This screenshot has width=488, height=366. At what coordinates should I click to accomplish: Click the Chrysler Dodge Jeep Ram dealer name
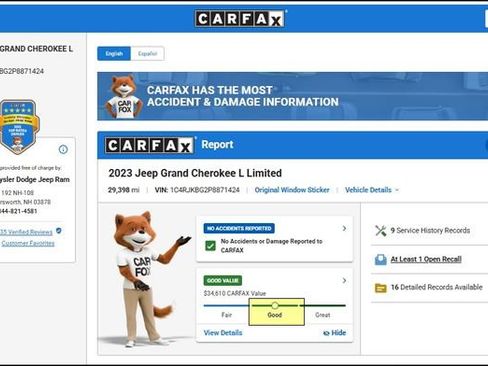pos(35,179)
